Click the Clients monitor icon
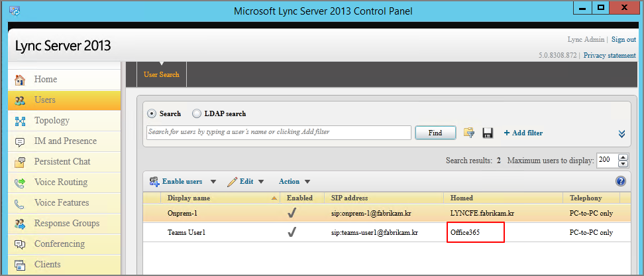 point(20,265)
